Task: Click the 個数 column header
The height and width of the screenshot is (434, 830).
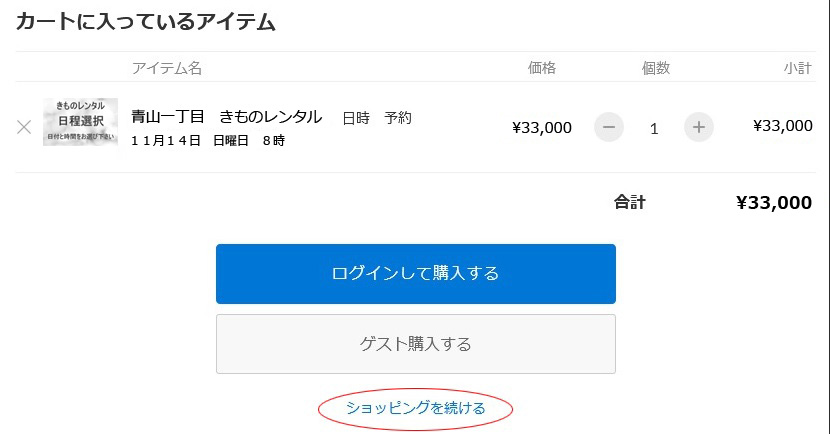Action: pos(656,68)
